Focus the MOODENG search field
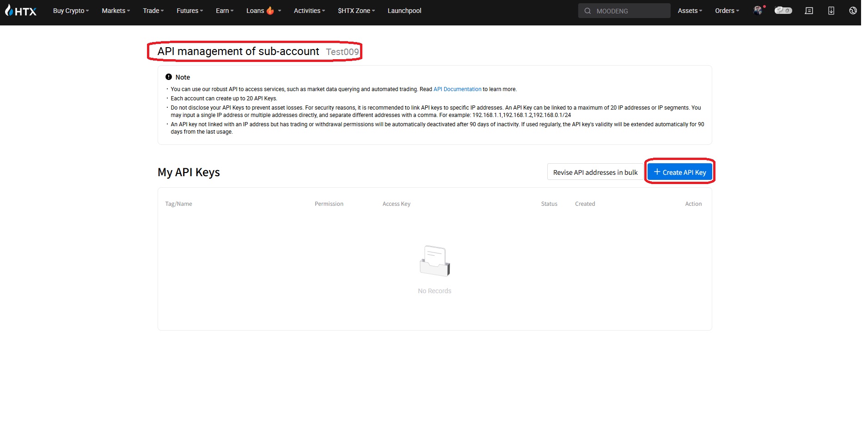Screen dimensions: 868x437 (630, 11)
